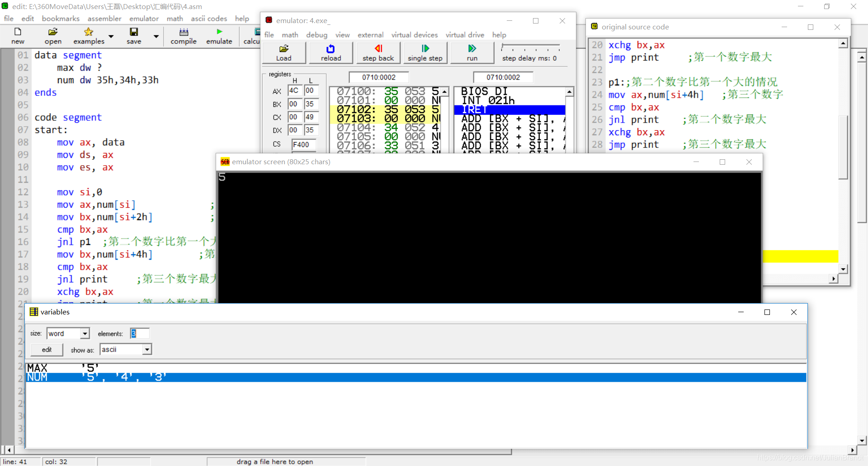Select the MAX variable row
Image resolution: width=868 pixels, height=466 pixels.
tap(416, 368)
